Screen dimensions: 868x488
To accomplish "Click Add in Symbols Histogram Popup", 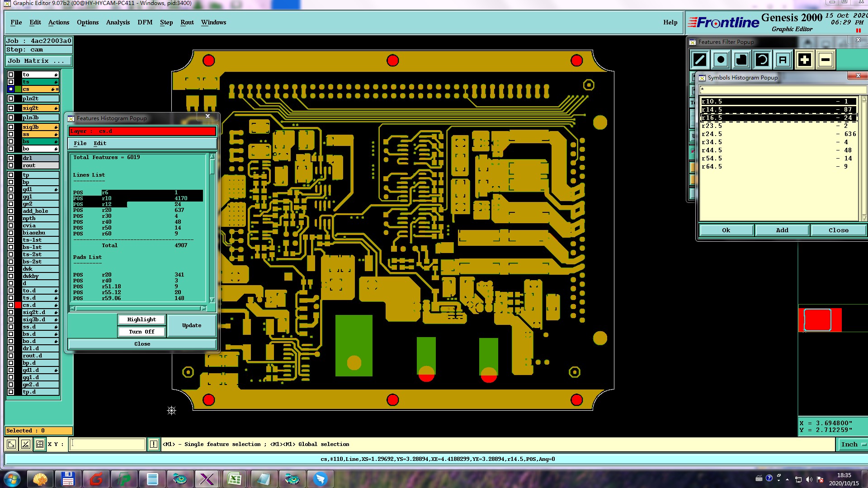I will [x=782, y=230].
